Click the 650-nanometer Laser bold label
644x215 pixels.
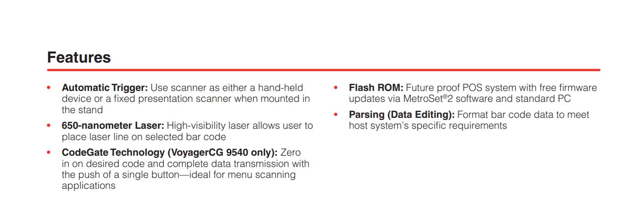(x=113, y=126)
